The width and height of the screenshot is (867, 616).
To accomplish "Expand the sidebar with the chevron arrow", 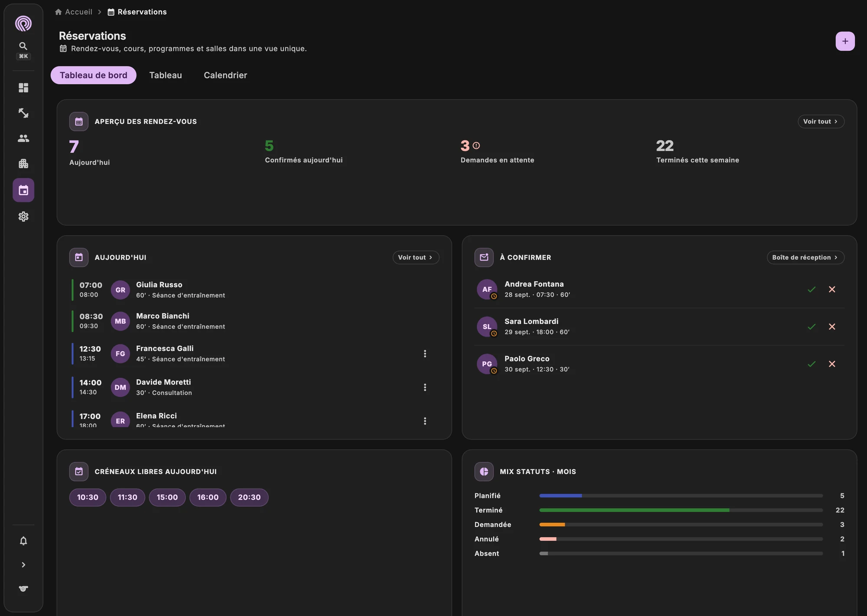I will tap(23, 565).
